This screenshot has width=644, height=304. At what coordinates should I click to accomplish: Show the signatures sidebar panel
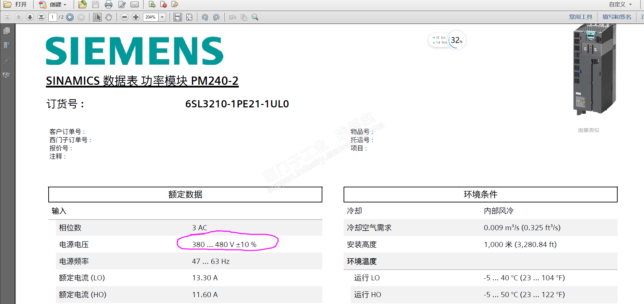(x=7, y=75)
